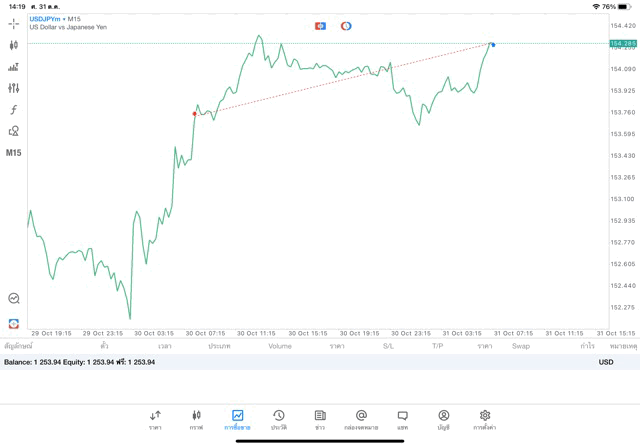This screenshot has height=447, width=640.
Task: Sort by the Volume column header
Action: click(x=280, y=346)
